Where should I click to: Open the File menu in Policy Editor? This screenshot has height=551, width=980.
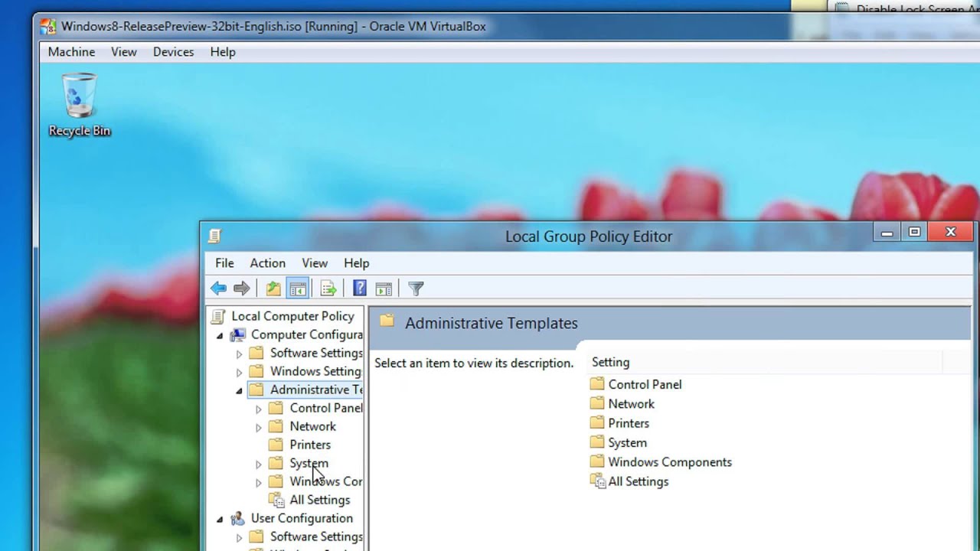[224, 262]
